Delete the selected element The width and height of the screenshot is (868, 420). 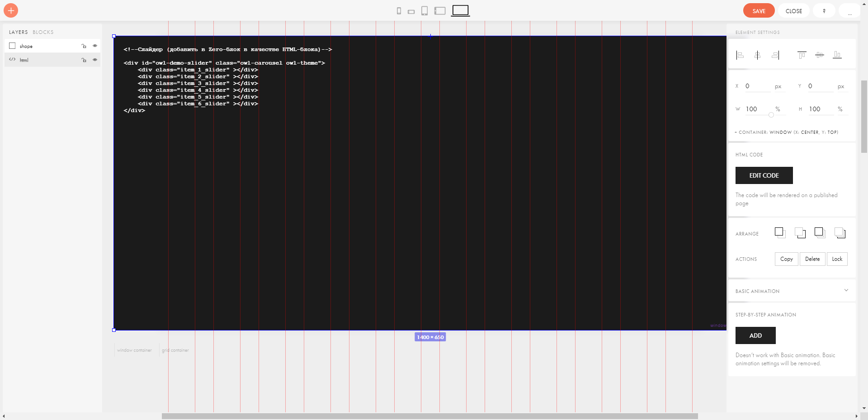click(812, 259)
